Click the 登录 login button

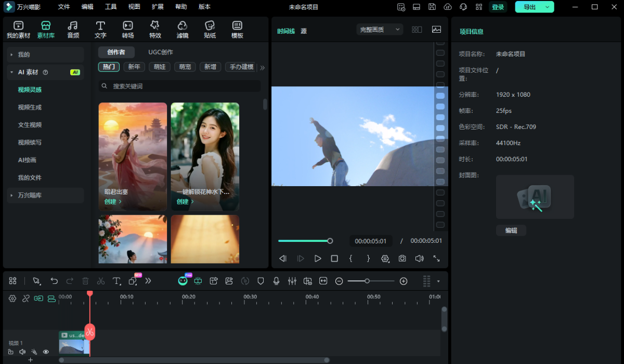point(498,7)
